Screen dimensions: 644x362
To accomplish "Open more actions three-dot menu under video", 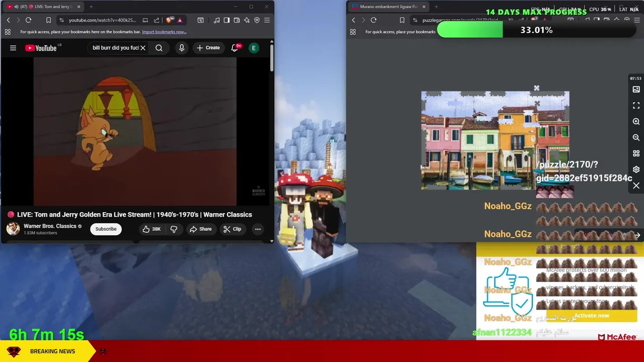I will click(258, 229).
